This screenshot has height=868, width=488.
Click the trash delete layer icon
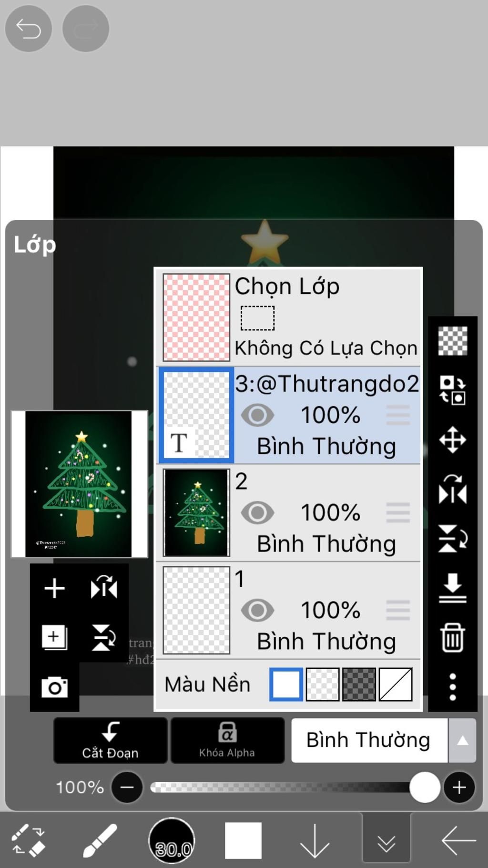[452, 637]
